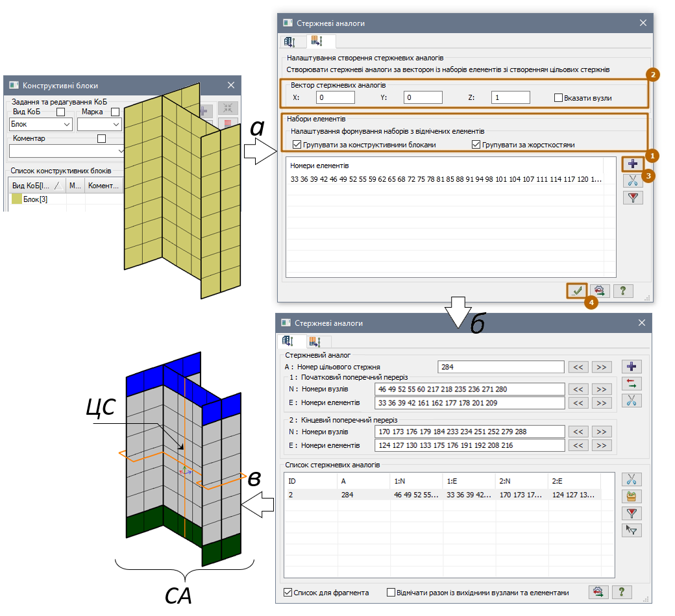Click the help question mark in upper dialog
675x616 pixels.
[x=622, y=291]
